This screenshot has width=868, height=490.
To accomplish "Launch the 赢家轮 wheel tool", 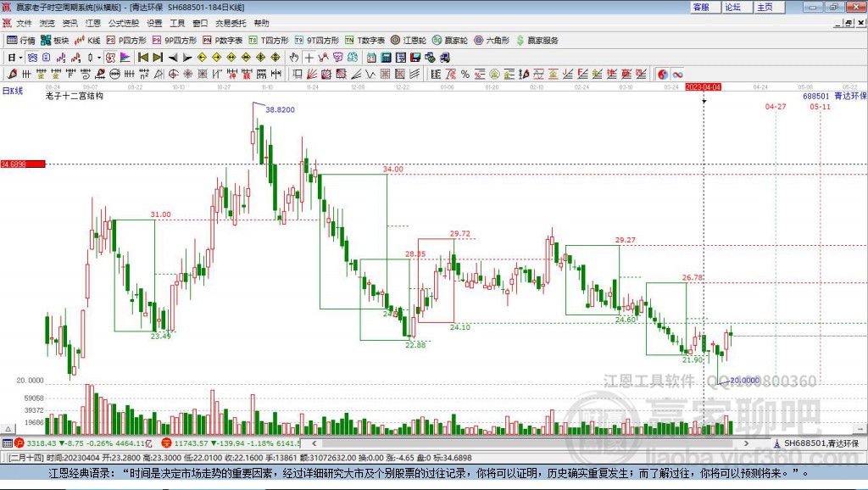I will point(450,41).
